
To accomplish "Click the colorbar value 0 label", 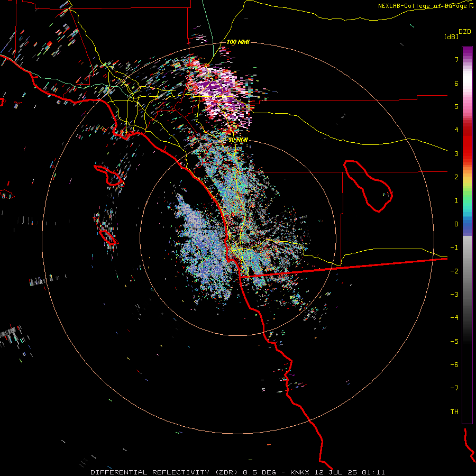I will pos(456,224).
